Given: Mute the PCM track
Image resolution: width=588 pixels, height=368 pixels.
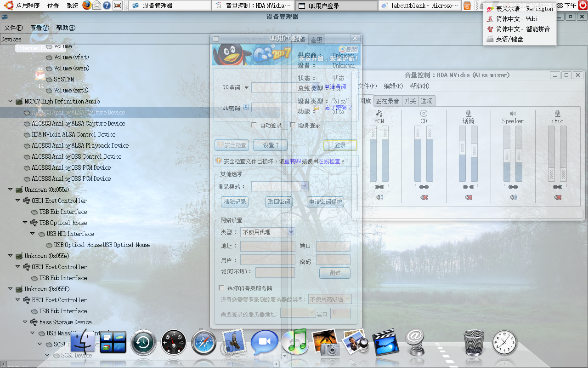Looking at the screenshot, I should [379, 197].
